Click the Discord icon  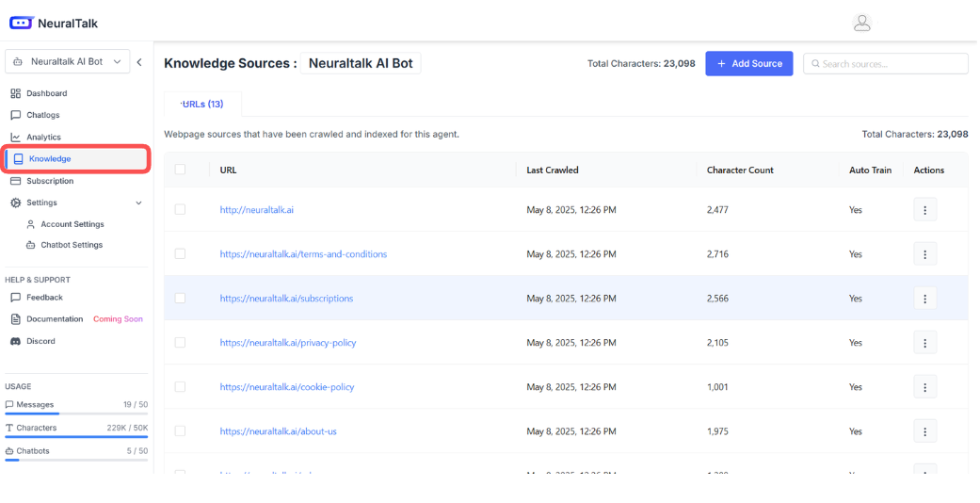coord(16,341)
